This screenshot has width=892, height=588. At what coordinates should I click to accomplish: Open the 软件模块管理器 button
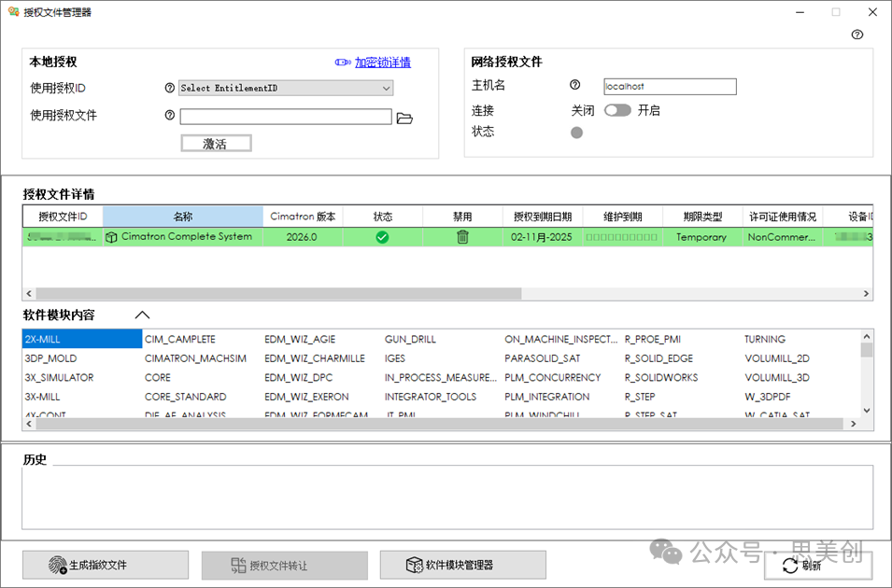[x=463, y=565]
